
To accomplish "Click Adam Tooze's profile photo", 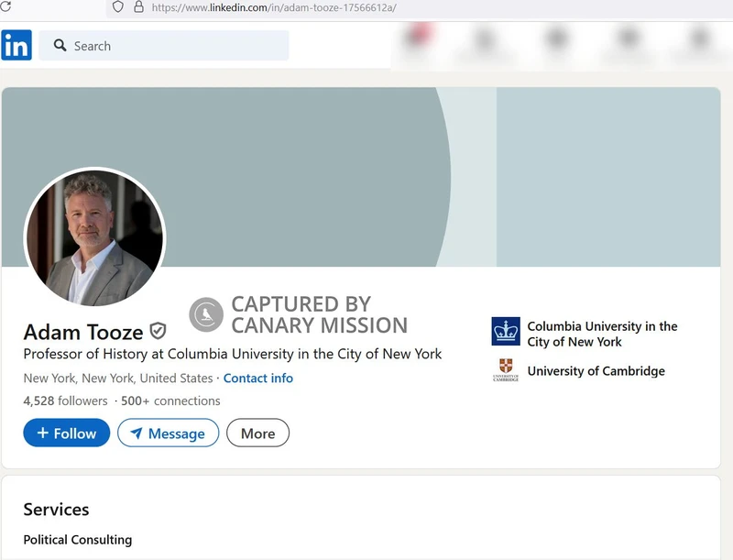I will tap(94, 238).
